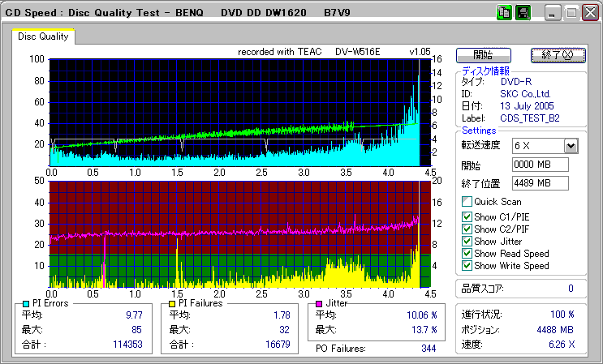Click PI Errors total value 114353
Viewport: 603px width, 364px height.
(127, 344)
